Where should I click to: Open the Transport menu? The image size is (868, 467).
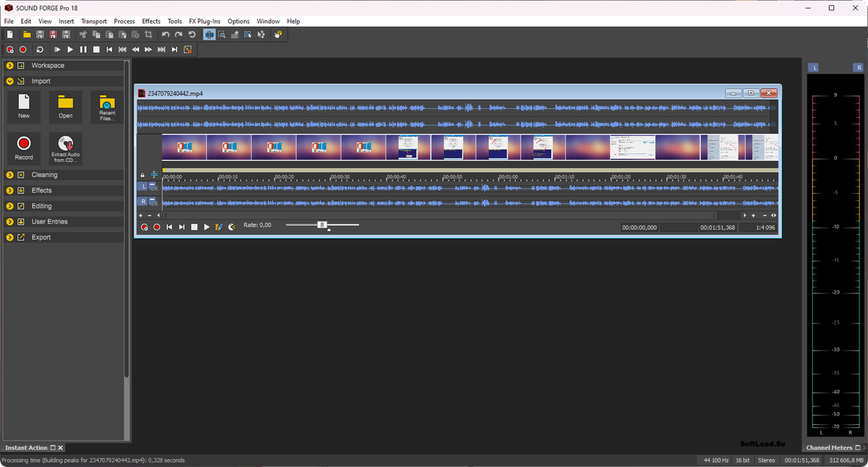pyautogui.click(x=94, y=21)
